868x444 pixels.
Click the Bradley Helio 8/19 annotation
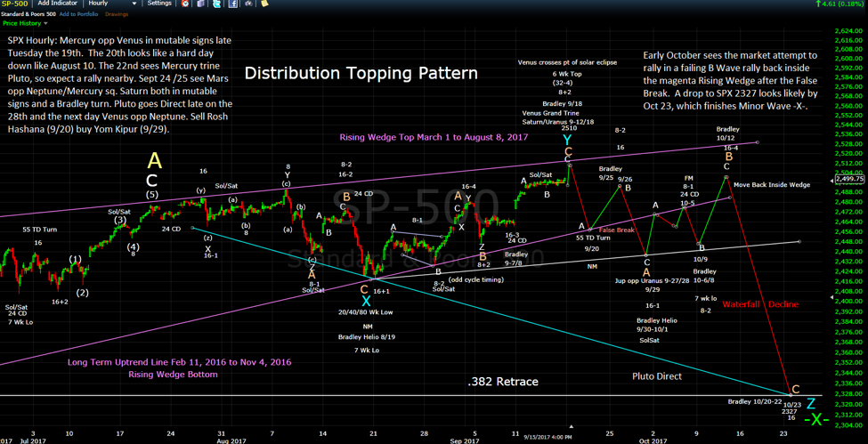point(367,336)
